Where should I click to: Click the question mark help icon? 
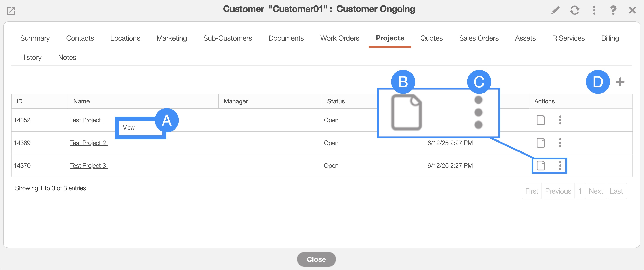click(x=613, y=11)
